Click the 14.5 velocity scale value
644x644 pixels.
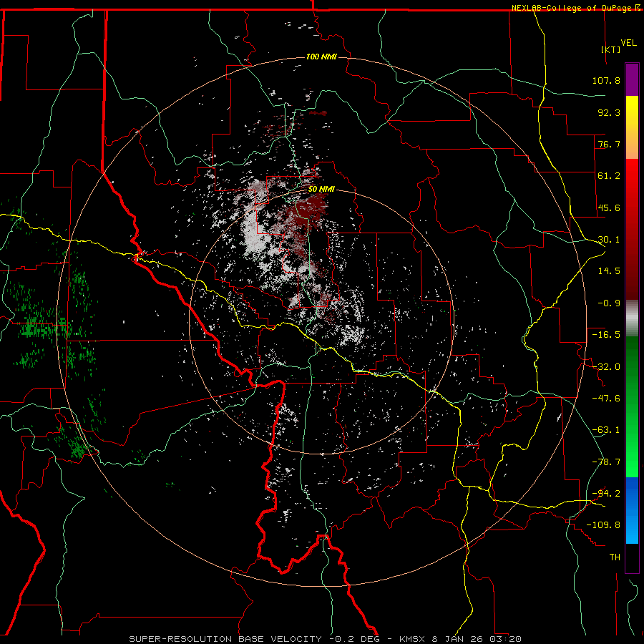(x=609, y=271)
